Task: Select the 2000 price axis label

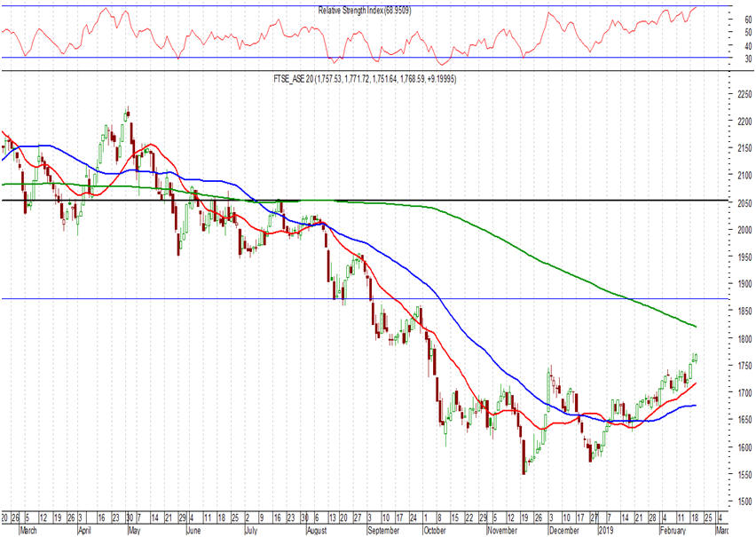Action: [744, 230]
